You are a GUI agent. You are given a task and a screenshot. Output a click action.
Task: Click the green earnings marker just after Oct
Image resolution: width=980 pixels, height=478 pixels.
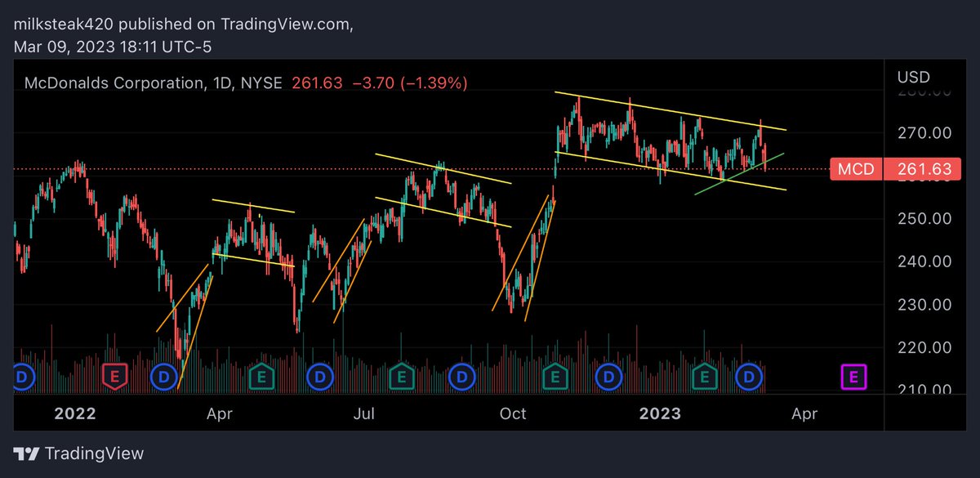pos(555,377)
